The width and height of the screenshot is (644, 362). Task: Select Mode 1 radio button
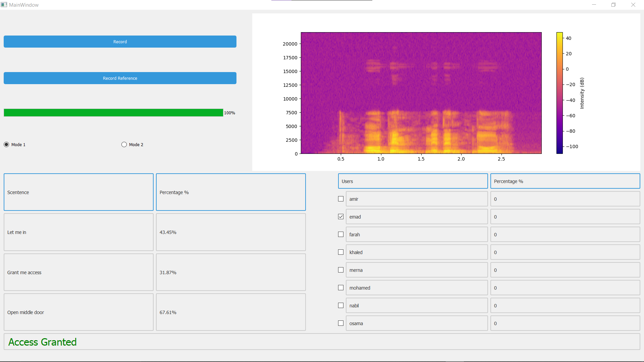coord(6,144)
